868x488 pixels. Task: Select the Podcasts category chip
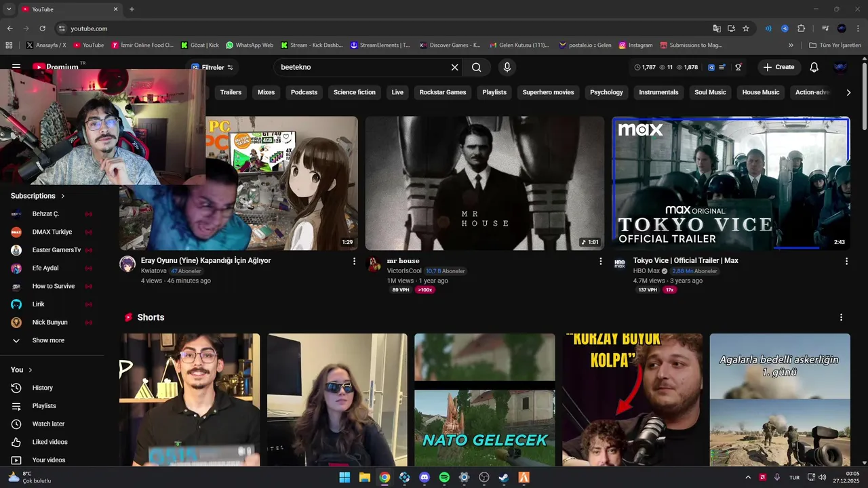point(304,92)
